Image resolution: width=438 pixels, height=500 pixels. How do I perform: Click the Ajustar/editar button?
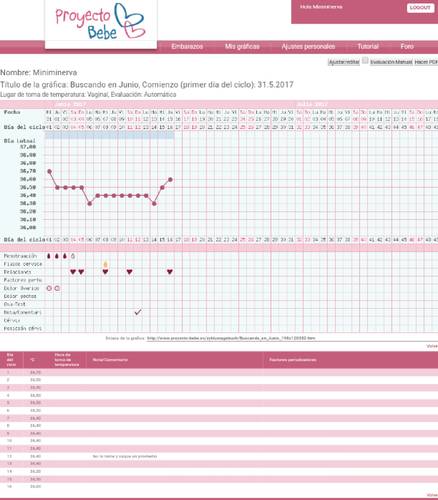click(344, 62)
